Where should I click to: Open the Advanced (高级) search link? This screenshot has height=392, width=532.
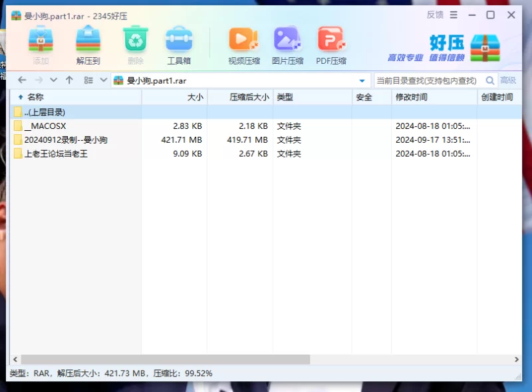508,80
